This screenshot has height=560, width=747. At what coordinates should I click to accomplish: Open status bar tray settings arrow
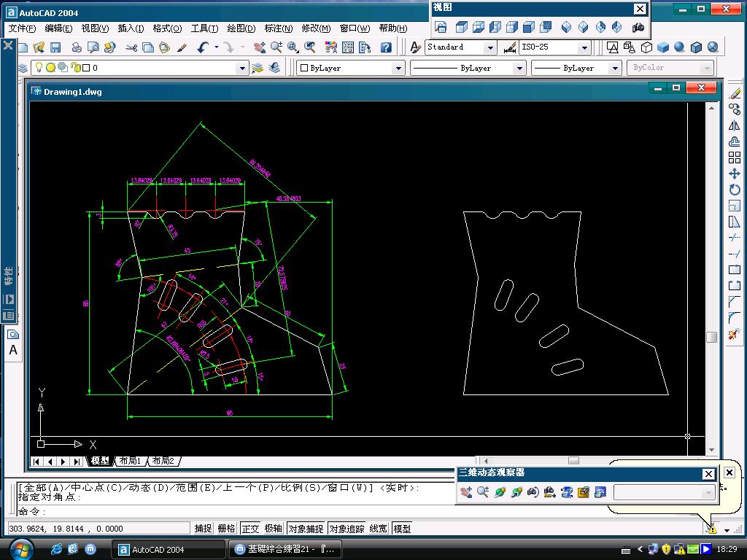pyautogui.click(x=727, y=529)
